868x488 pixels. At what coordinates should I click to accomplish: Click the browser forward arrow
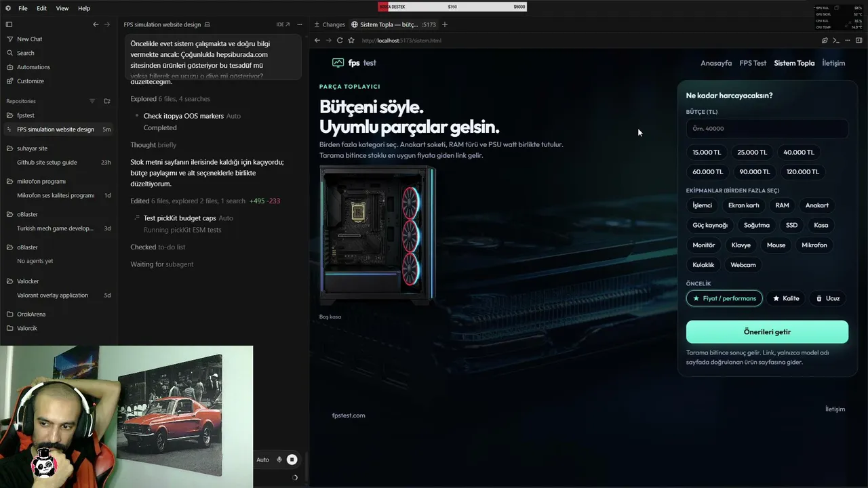[329, 40]
